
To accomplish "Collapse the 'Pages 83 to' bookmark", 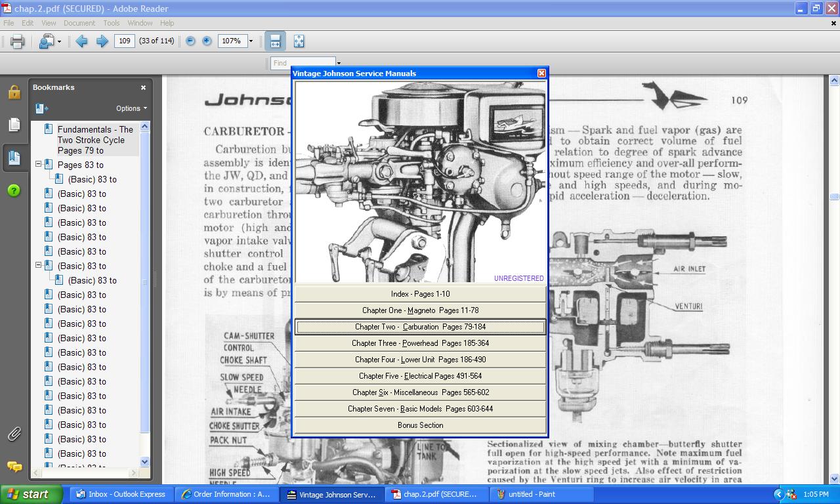I will click(x=38, y=165).
